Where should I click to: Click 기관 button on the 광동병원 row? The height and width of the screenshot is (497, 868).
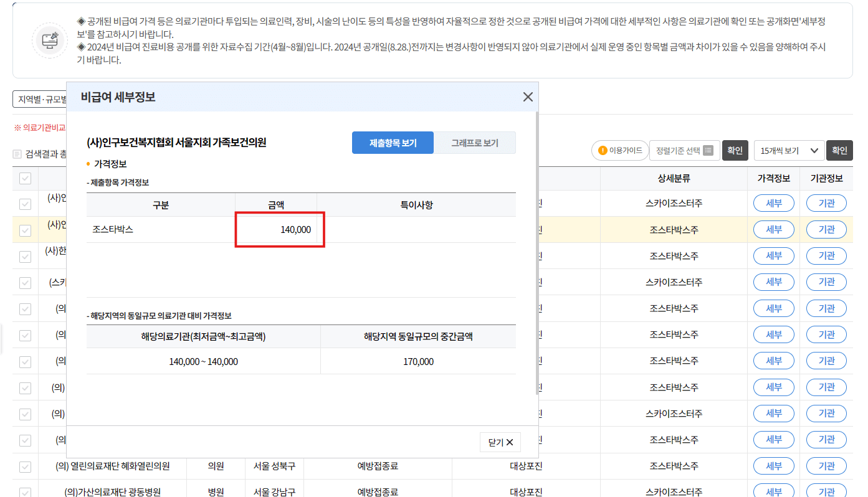(826, 491)
